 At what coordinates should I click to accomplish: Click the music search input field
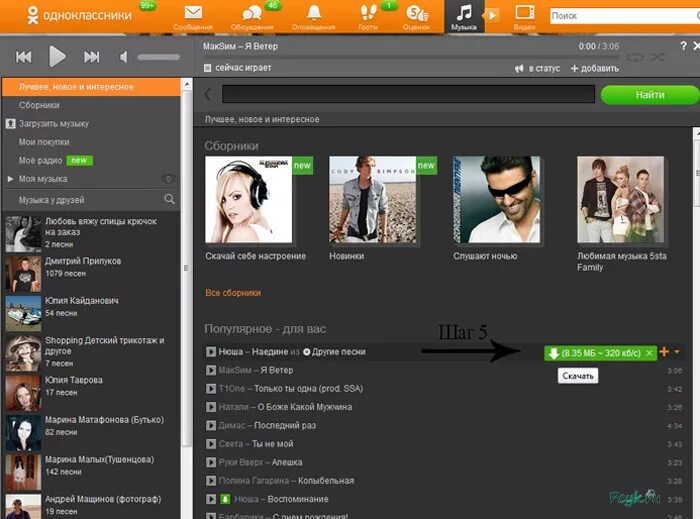pyautogui.click(x=408, y=94)
